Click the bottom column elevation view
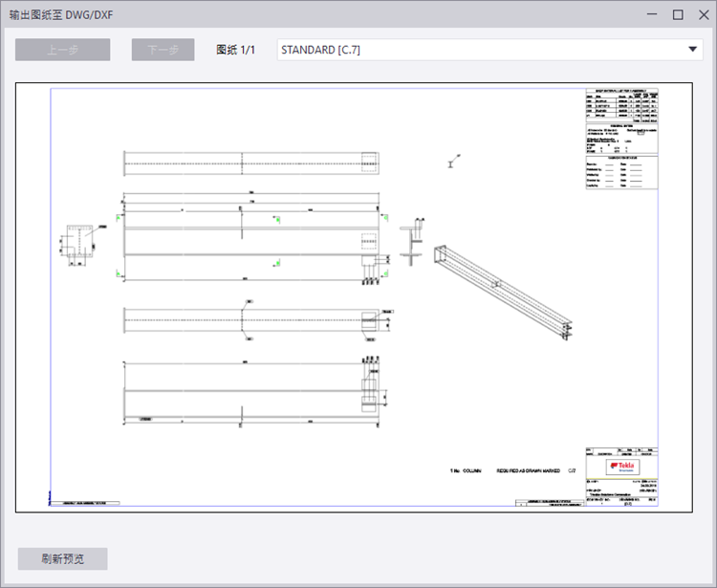 pyautogui.click(x=251, y=389)
